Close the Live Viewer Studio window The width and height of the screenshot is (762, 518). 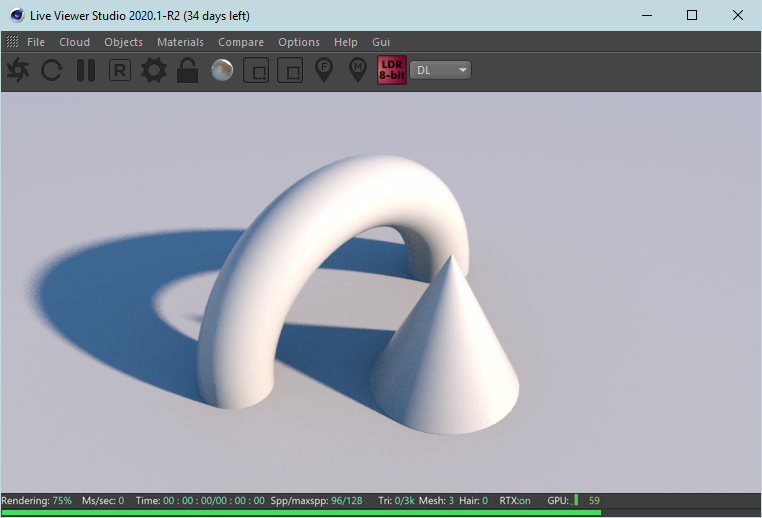tap(738, 16)
